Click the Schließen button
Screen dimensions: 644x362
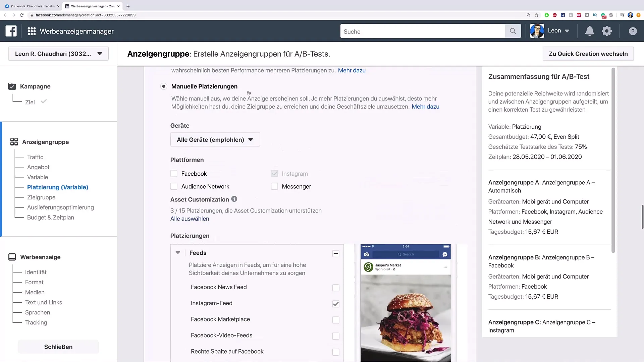58,347
